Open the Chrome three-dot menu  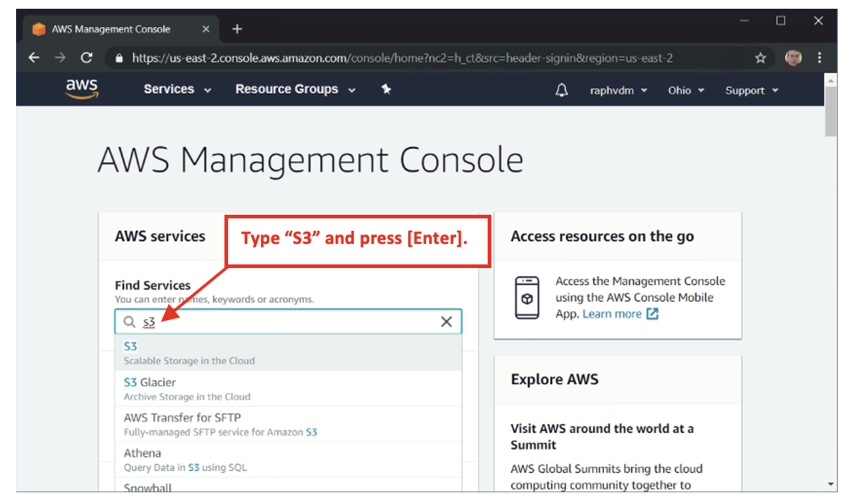(x=820, y=58)
